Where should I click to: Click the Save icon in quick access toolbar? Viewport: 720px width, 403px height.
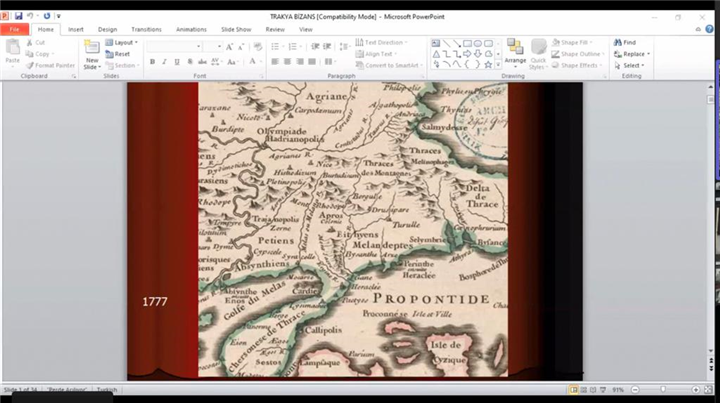[x=18, y=16]
